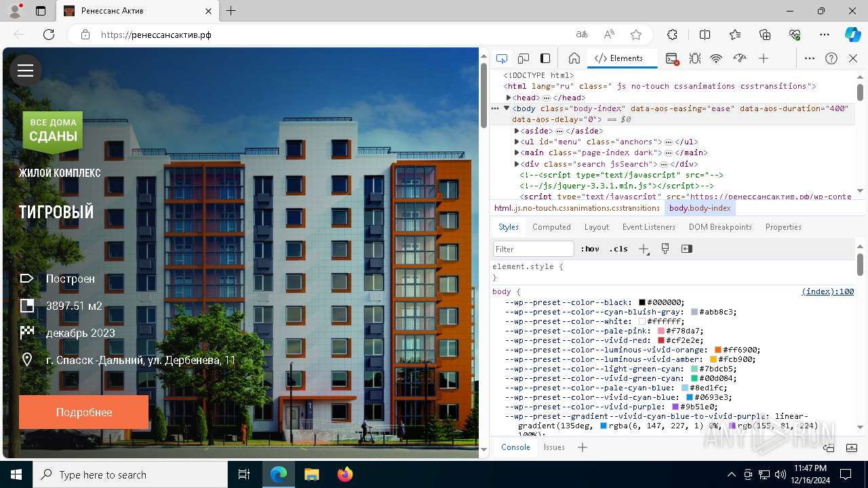The image size is (868, 488).
Task: Toggle the DevTools activity bar dock icon
Action: [x=545, y=58]
